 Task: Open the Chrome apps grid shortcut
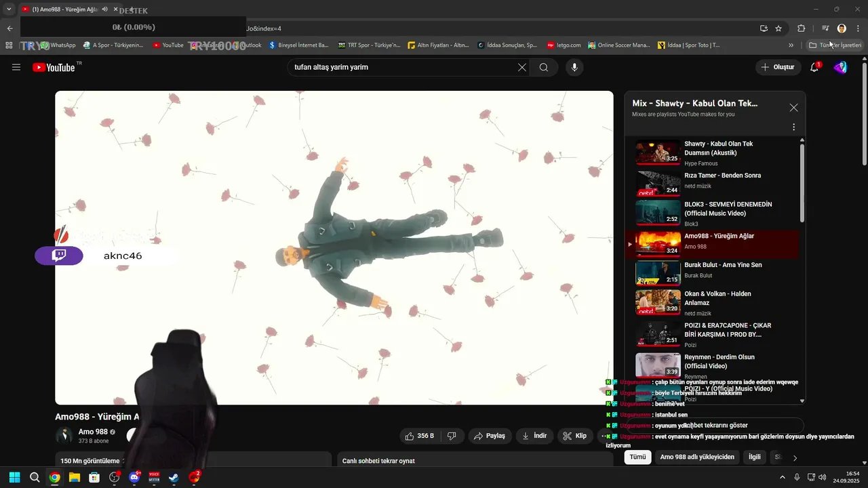(x=9, y=45)
